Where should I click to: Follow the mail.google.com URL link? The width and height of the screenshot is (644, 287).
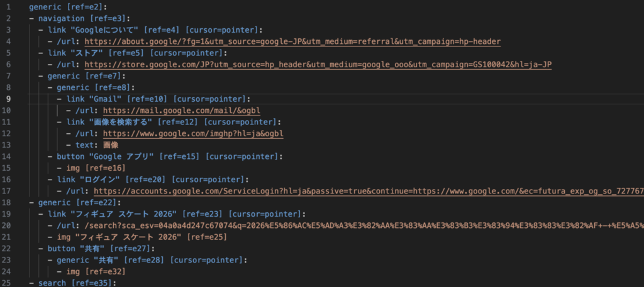click(182, 111)
